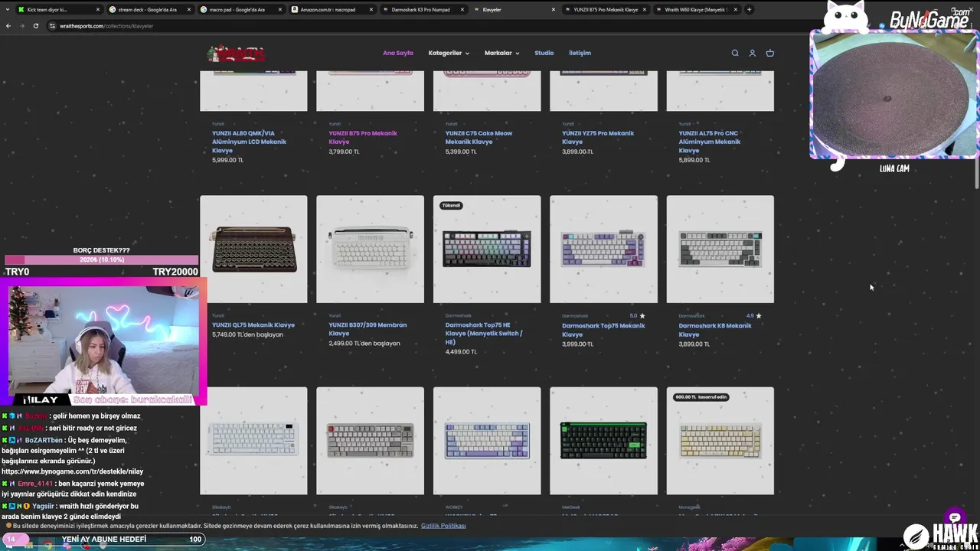Open the YUNZII B75 Pro Mekanik Klavye link
The width and height of the screenshot is (980, 551).
pos(363,137)
